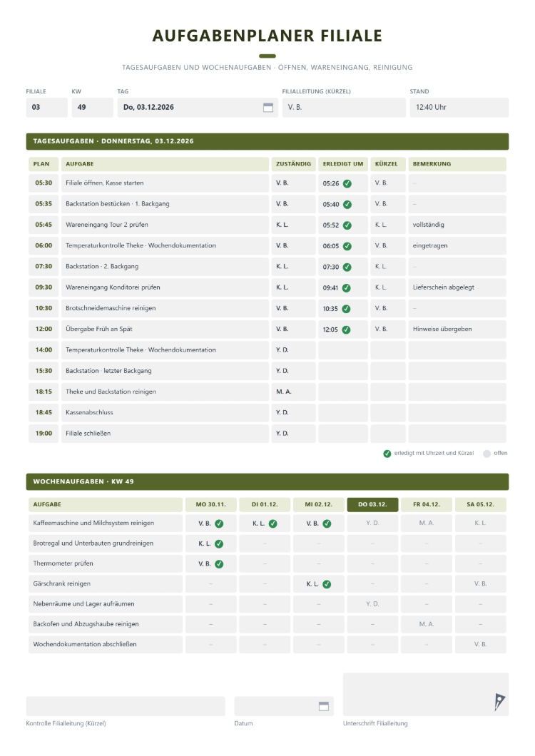Click the green legend check icon

[x=387, y=454]
